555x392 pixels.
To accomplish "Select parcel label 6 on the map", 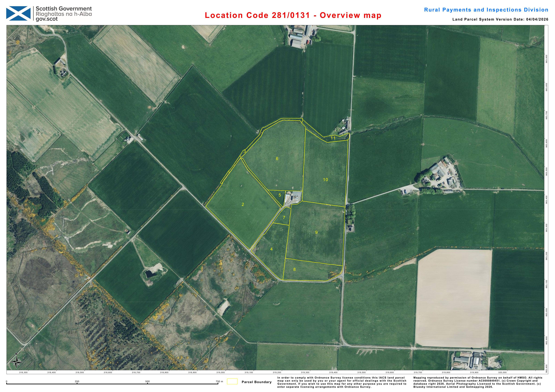I will coord(277,159).
